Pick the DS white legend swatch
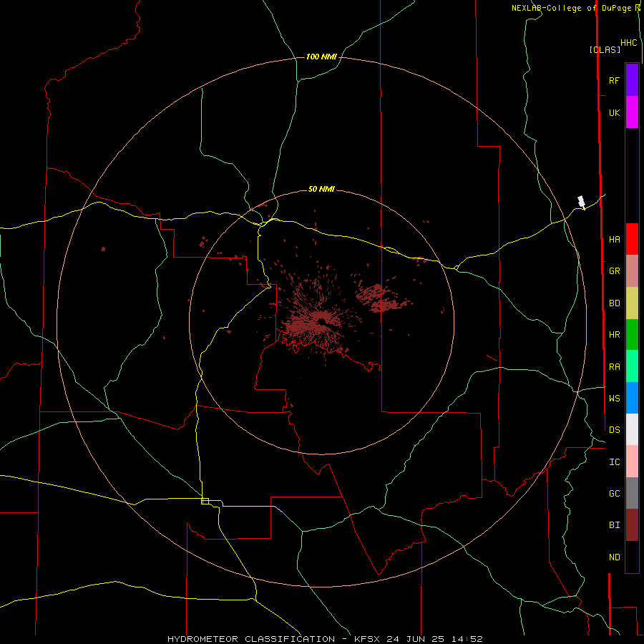The width and height of the screenshot is (644, 644). point(632,429)
